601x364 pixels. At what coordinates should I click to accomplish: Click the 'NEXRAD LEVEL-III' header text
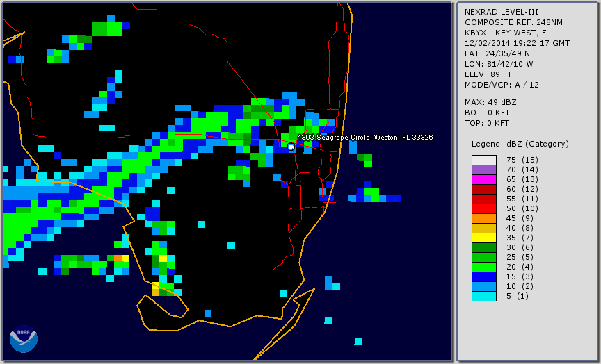[x=502, y=12]
